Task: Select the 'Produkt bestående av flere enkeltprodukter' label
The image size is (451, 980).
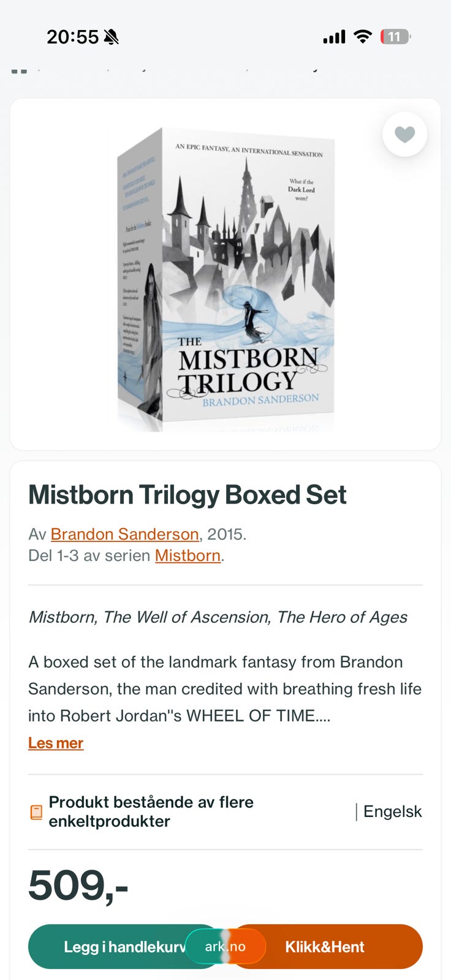Action: tap(151, 812)
